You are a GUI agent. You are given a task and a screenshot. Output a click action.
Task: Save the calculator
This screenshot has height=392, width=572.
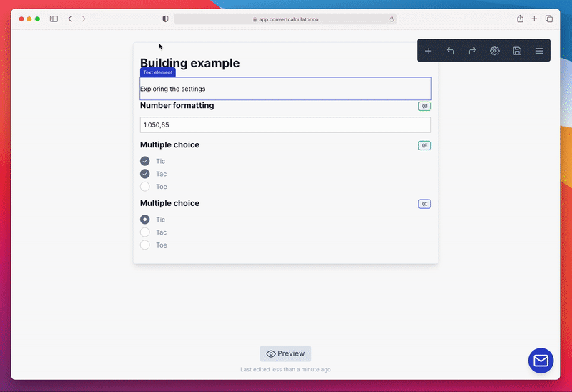coord(517,51)
